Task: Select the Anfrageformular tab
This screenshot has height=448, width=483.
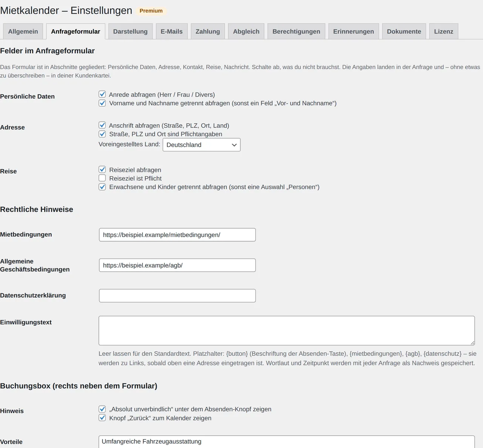Action: click(75, 31)
